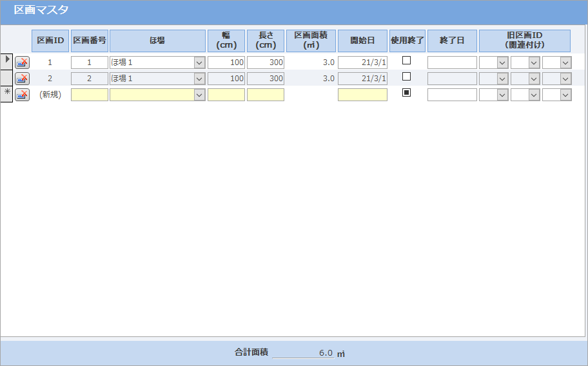Open last 旧区画ID dropdown in row 2
The image size is (588, 366).
[565, 79]
